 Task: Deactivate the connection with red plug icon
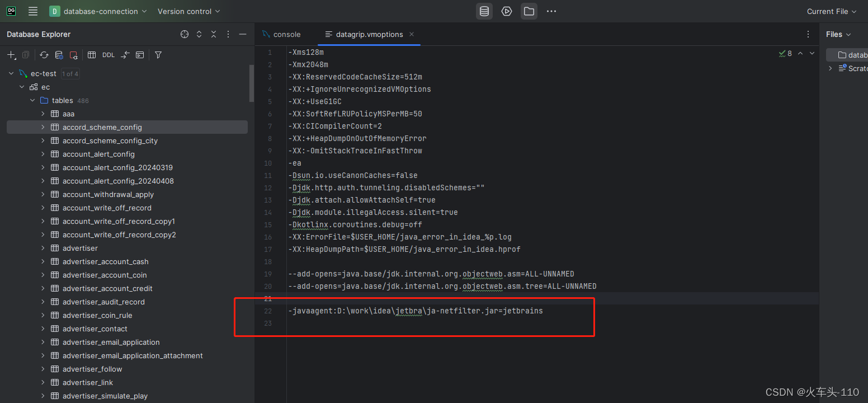[x=73, y=55]
